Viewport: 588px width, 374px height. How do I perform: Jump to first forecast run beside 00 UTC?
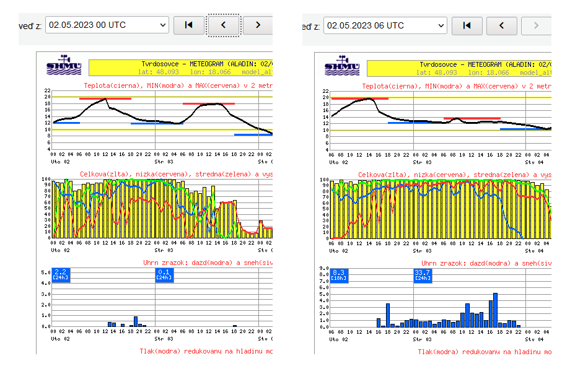coord(189,25)
